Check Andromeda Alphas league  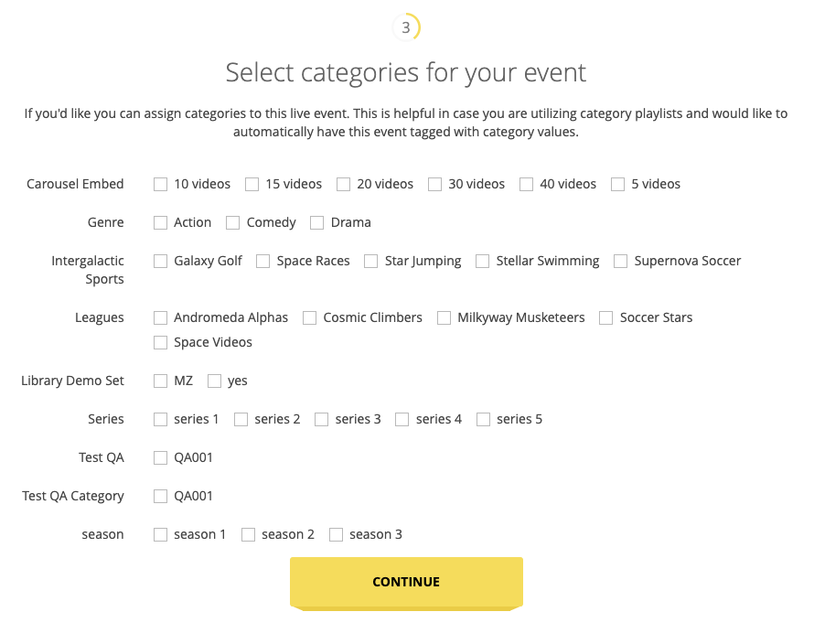pyautogui.click(x=161, y=317)
